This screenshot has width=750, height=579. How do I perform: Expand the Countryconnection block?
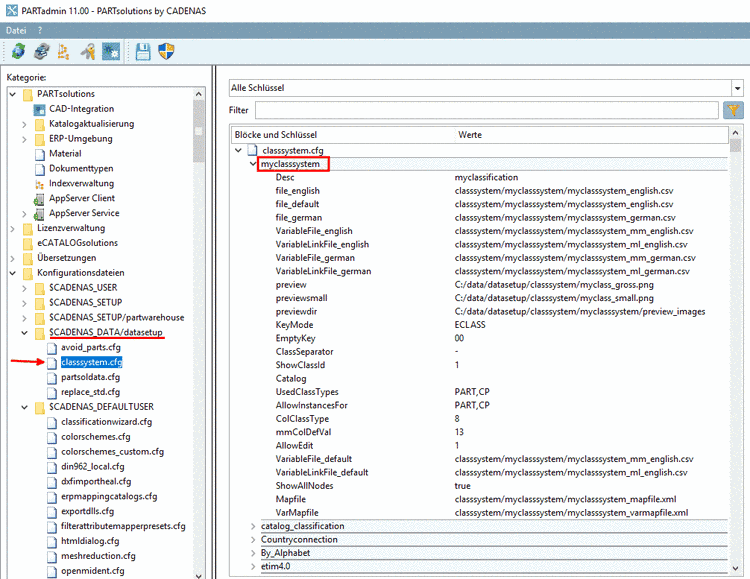[x=253, y=540]
